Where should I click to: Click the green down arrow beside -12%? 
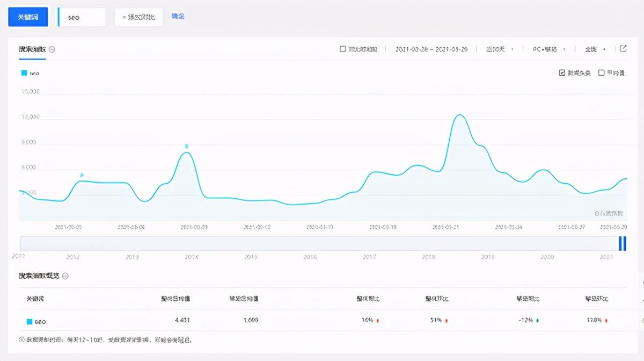(x=537, y=321)
